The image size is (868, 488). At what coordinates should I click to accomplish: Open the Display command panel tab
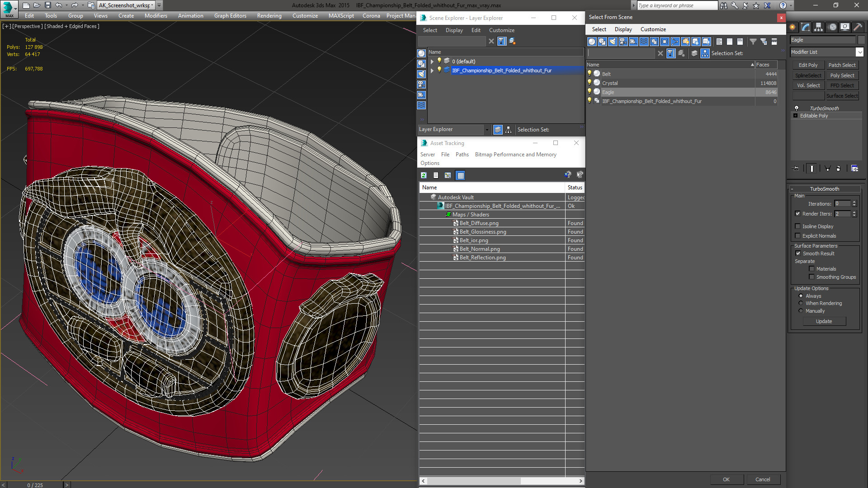pyautogui.click(x=844, y=27)
